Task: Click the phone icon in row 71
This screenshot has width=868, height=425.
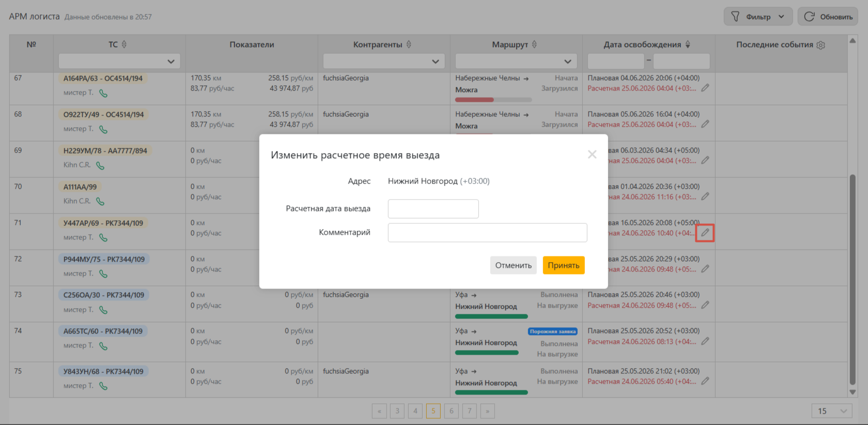Action: [103, 238]
